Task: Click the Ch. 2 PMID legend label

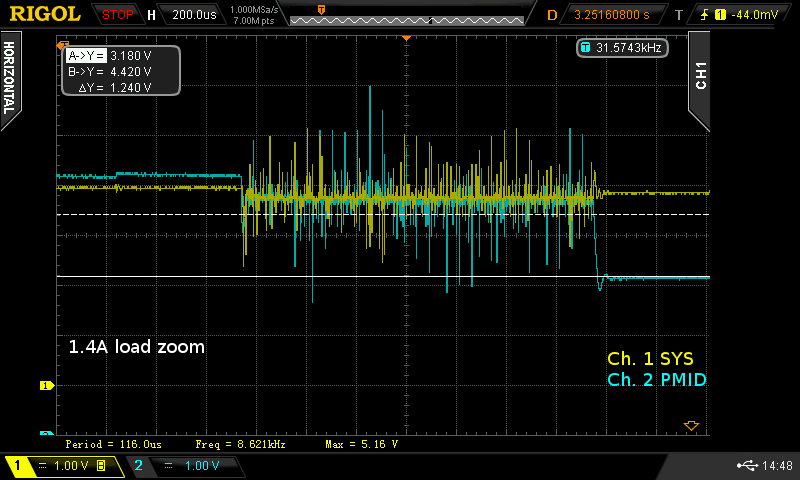Action: (657, 380)
